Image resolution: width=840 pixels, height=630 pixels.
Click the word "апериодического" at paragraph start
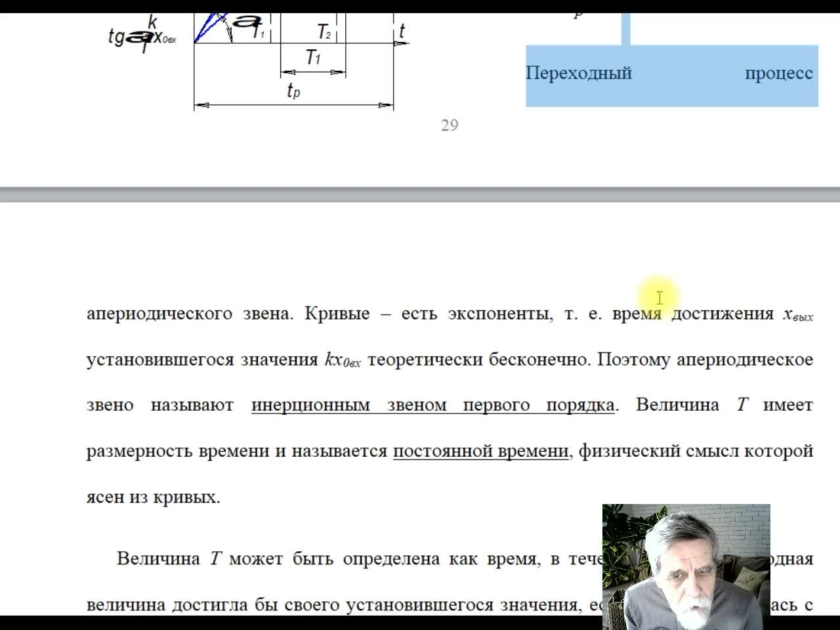(159, 314)
